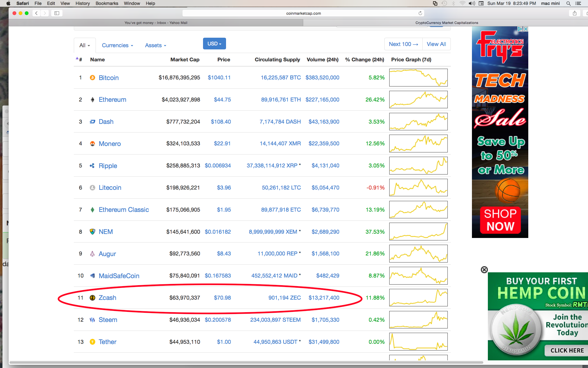Click the Ethereum diamond icon
This screenshot has height=368, width=588.
[92, 100]
